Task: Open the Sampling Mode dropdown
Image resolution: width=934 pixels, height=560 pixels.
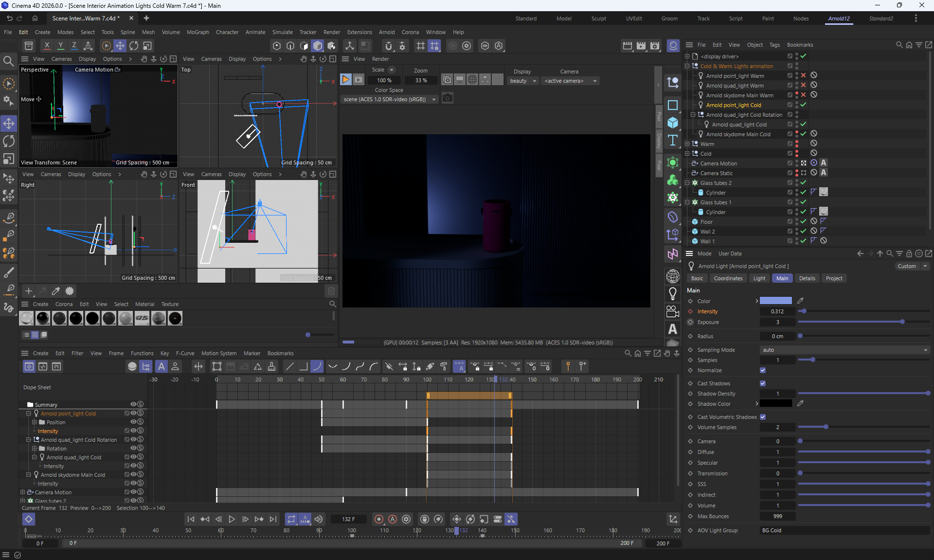Action: pos(844,350)
